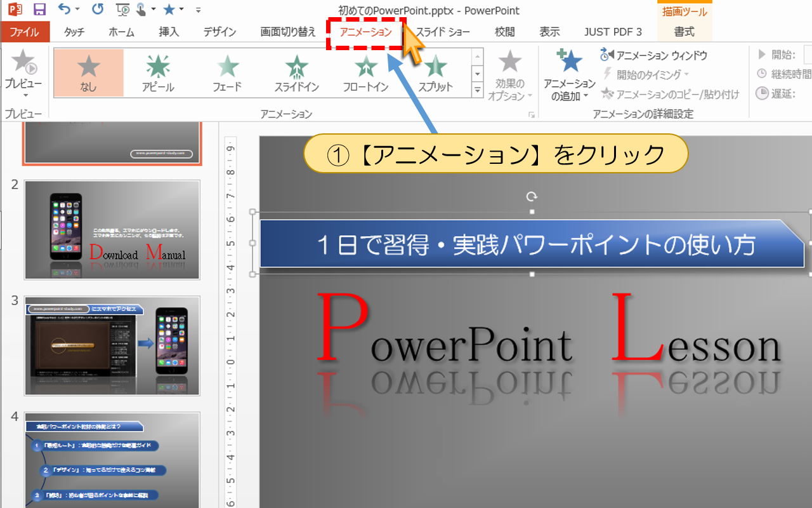
Task: Select slide 4 thumbnail
Action: 112,460
